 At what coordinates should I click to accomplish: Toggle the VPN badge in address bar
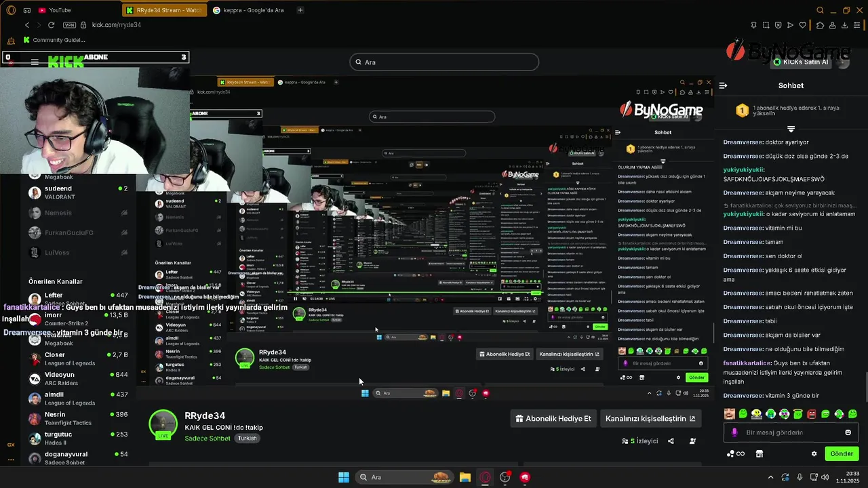coord(69,25)
